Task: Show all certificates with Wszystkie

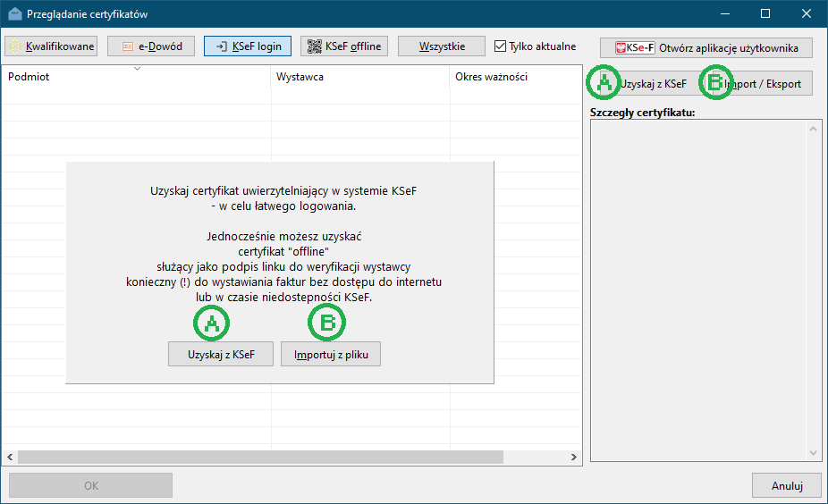Action: (442, 46)
